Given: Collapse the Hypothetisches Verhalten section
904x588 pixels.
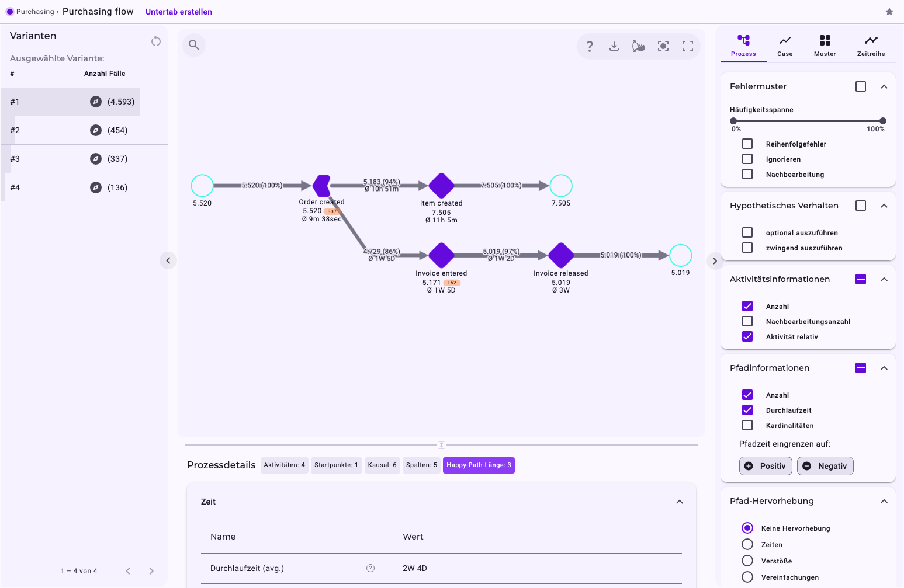Looking at the screenshot, I should [884, 206].
